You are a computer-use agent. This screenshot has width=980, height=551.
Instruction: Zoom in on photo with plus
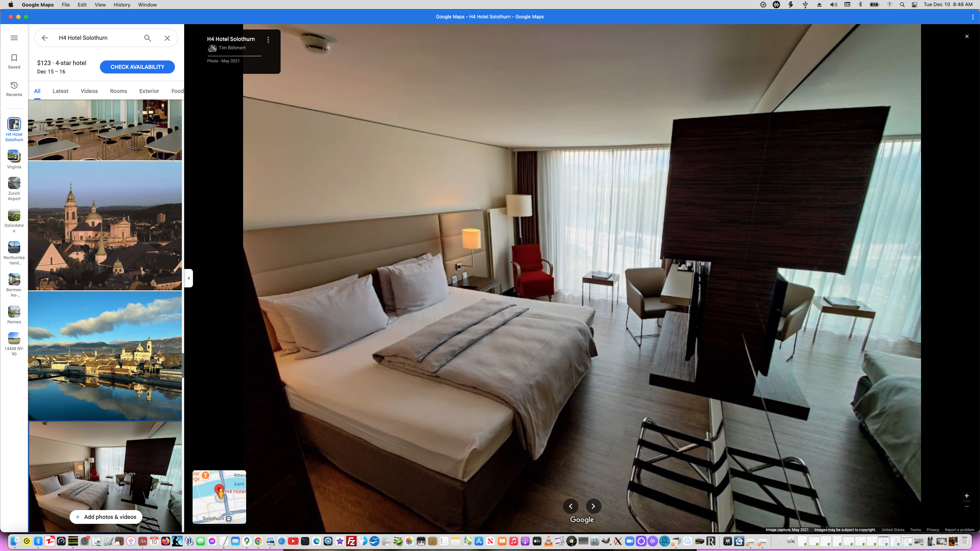click(x=967, y=496)
